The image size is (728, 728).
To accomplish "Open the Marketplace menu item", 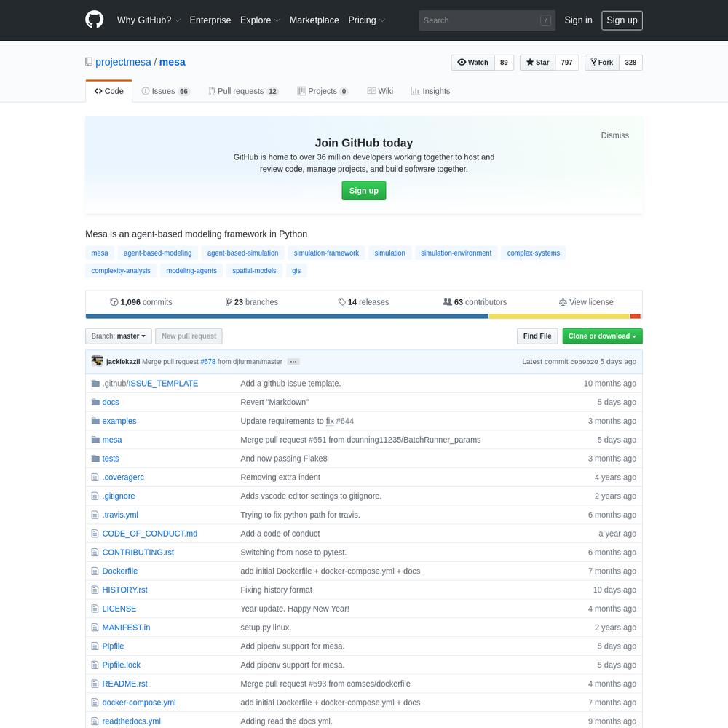I will [314, 20].
